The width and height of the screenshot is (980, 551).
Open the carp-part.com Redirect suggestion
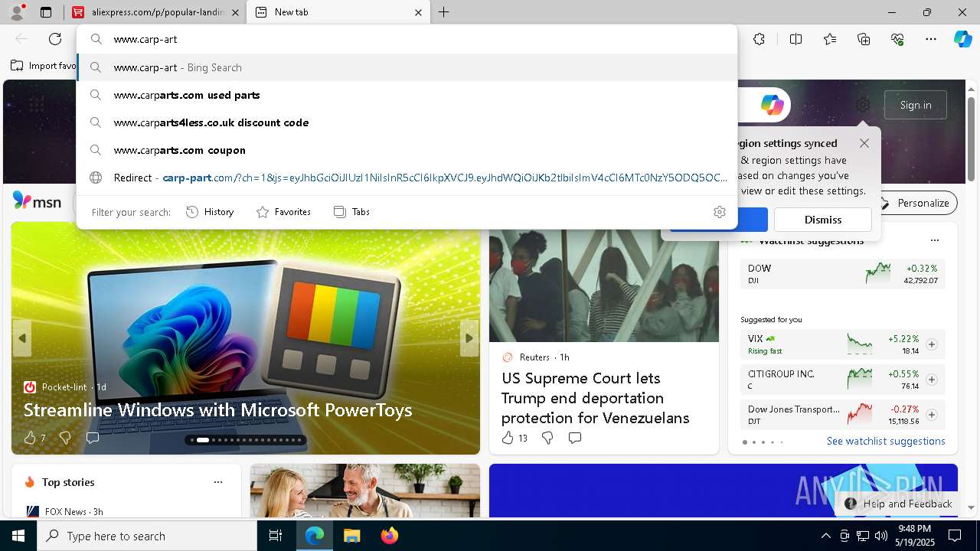pos(407,178)
